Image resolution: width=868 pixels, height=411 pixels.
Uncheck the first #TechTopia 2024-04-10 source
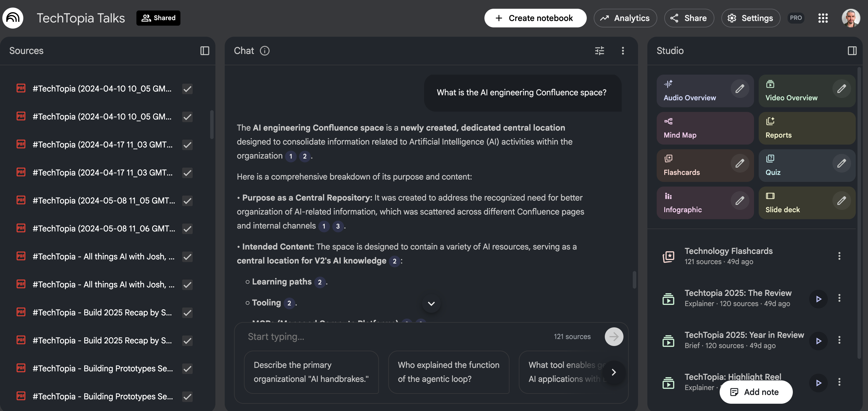187,89
